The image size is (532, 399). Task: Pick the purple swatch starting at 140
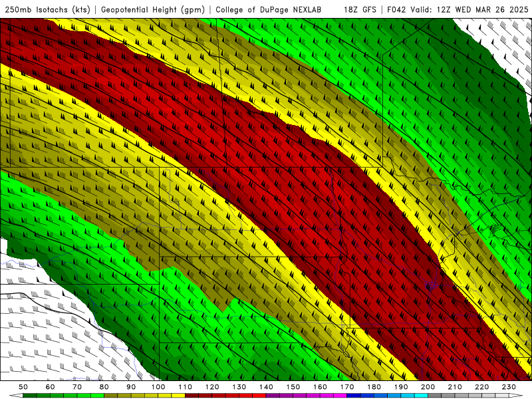[273, 396]
